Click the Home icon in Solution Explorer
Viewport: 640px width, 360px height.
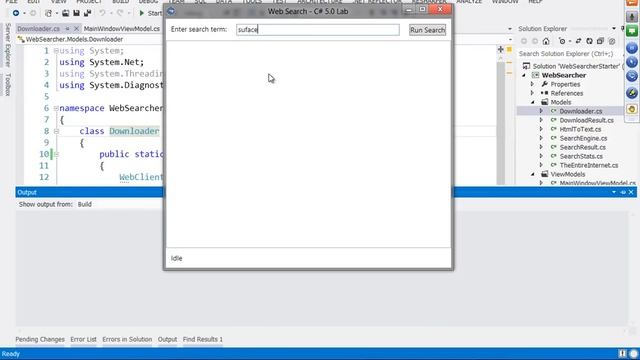click(x=546, y=41)
